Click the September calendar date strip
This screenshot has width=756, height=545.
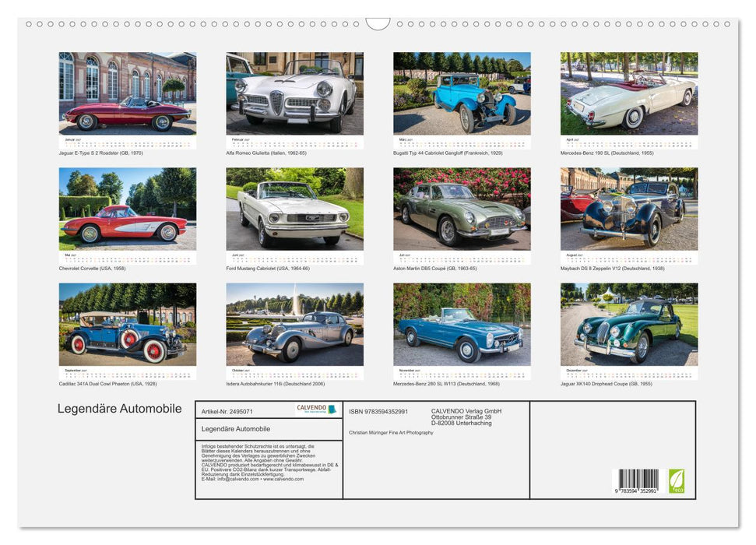[127, 374]
